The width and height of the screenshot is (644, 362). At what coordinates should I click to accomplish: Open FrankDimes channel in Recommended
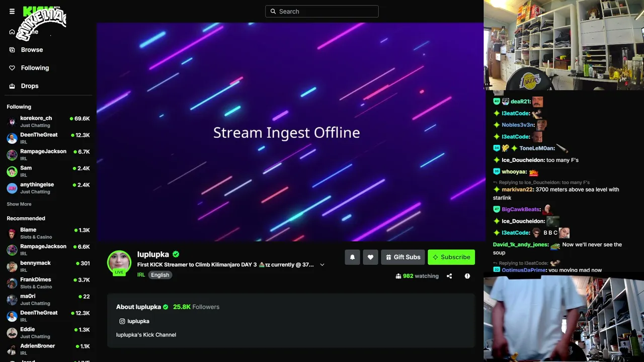[x=48, y=283]
